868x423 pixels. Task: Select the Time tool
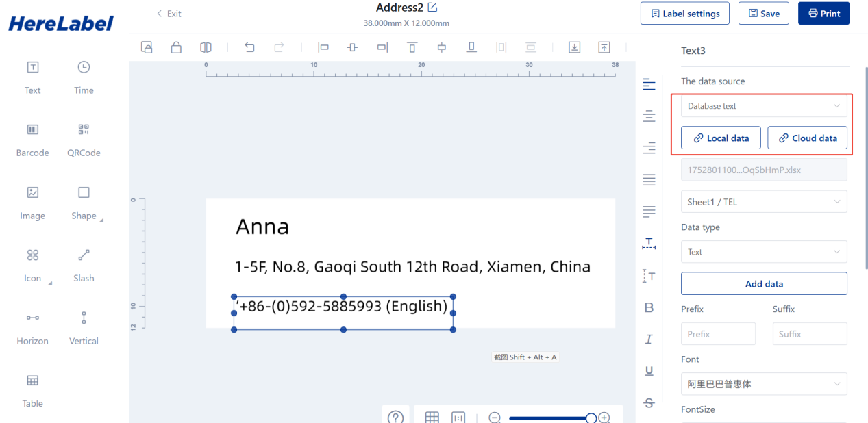tap(83, 77)
